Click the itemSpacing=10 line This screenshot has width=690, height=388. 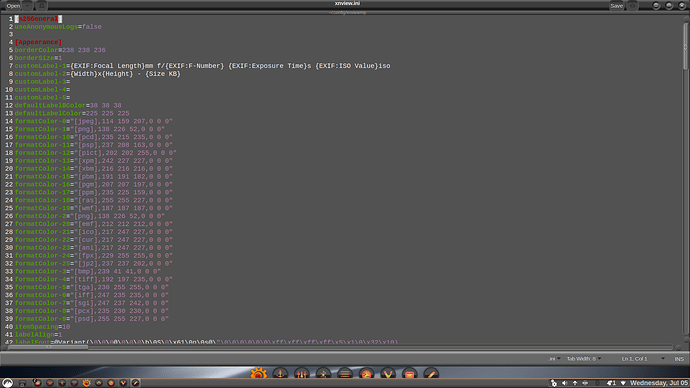point(42,327)
